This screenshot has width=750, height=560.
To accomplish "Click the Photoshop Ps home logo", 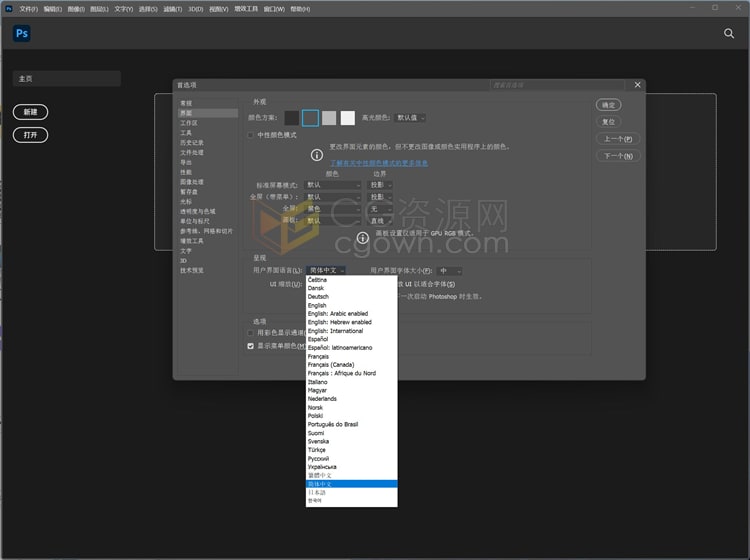I will (x=22, y=33).
